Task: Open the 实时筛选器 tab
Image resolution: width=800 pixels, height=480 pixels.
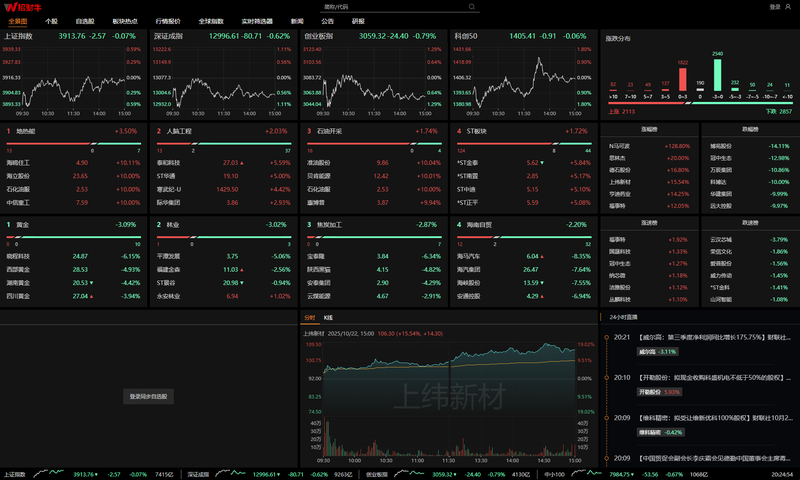Action: 257,21
